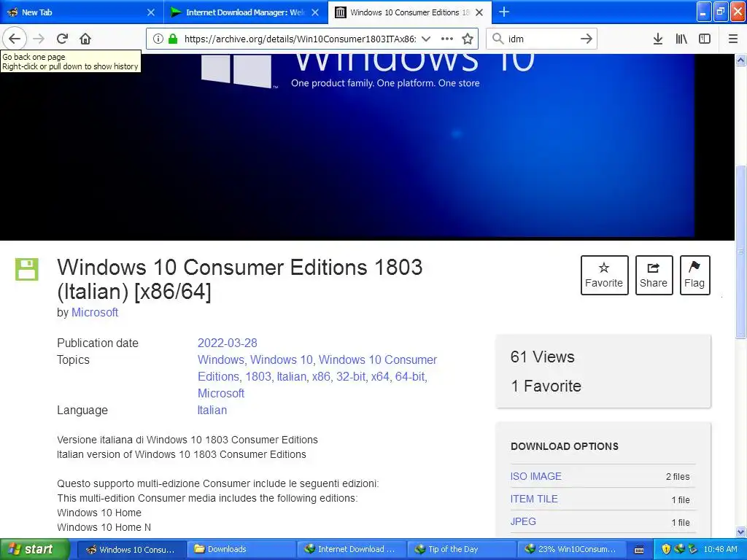
Task: Click the green floppy disk software icon
Action: click(27, 269)
